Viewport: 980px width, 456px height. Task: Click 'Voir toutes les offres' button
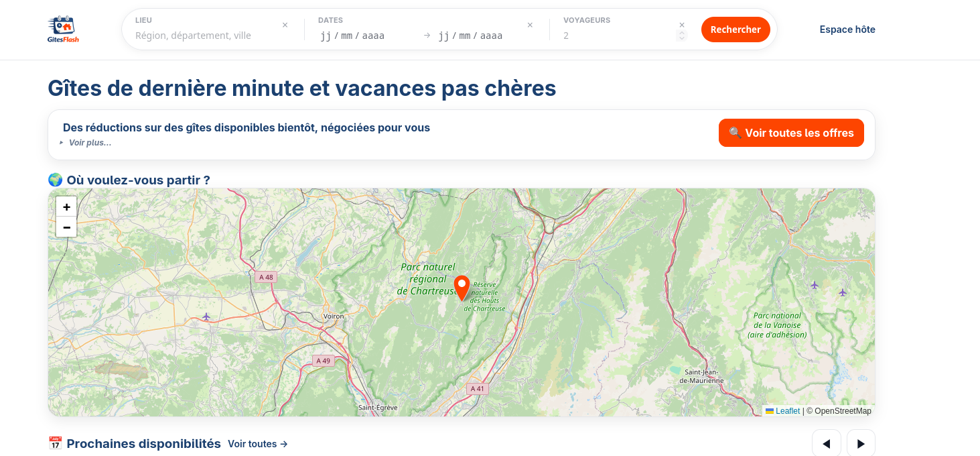[791, 133]
